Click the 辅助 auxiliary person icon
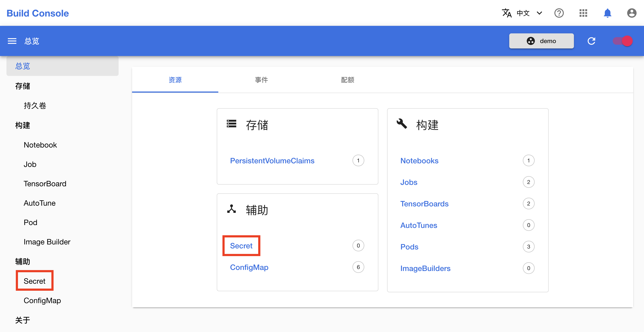This screenshot has height=332, width=644. (x=232, y=208)
